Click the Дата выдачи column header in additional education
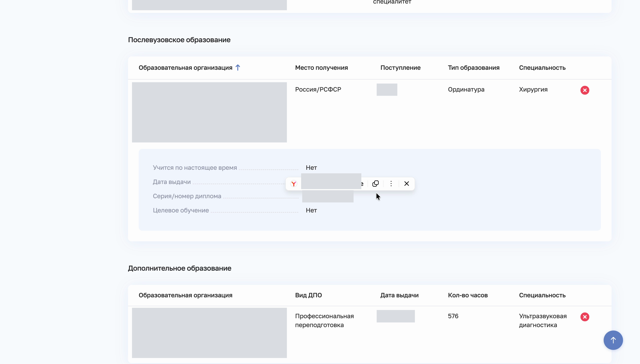This screenshot has height=364, width=640. (x=399, y=295)
